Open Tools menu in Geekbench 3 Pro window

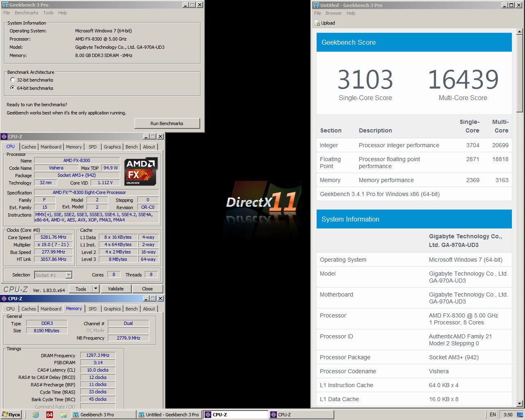click(48, 13)
